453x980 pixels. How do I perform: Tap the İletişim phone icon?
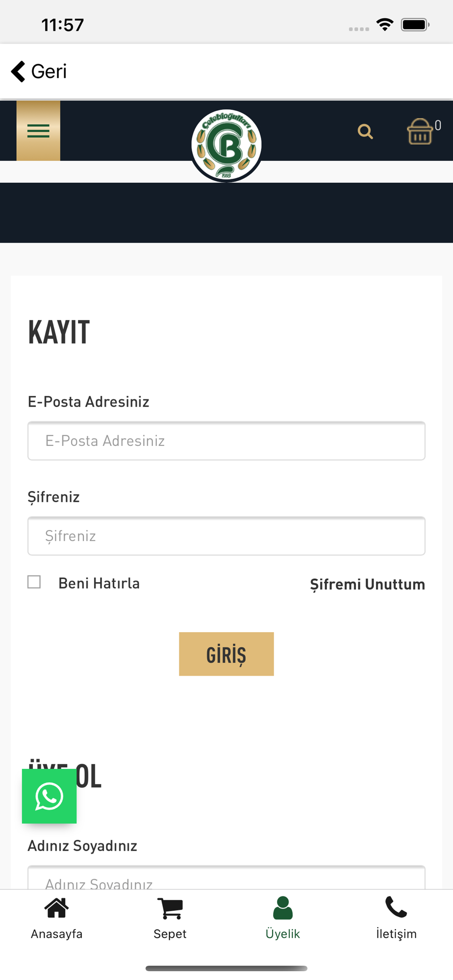(x=396, y=907)
